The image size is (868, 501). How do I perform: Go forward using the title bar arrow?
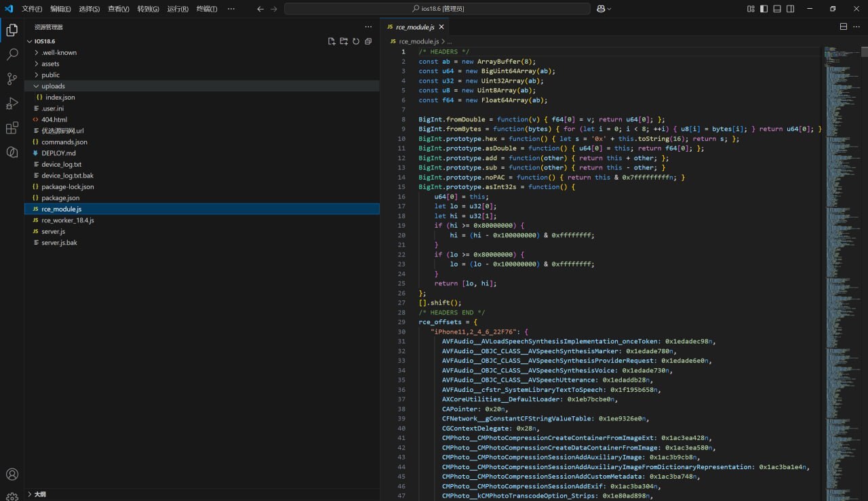tap(274, 9)
